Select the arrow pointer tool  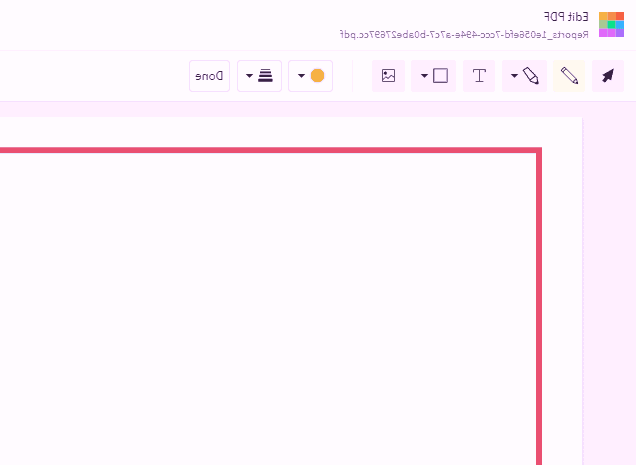click(x=607, y=76)
